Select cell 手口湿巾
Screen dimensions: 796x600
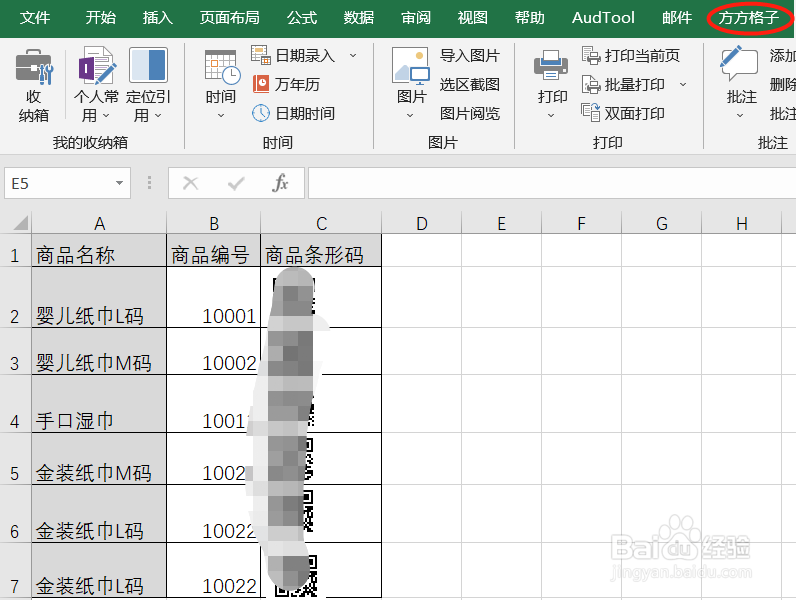click(x=99, y=404)
